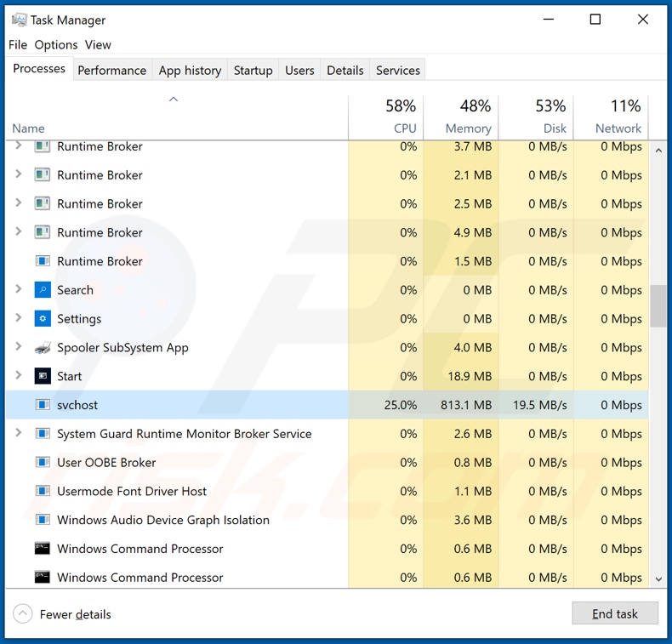Expand the Search process group

tap(19, 290)
